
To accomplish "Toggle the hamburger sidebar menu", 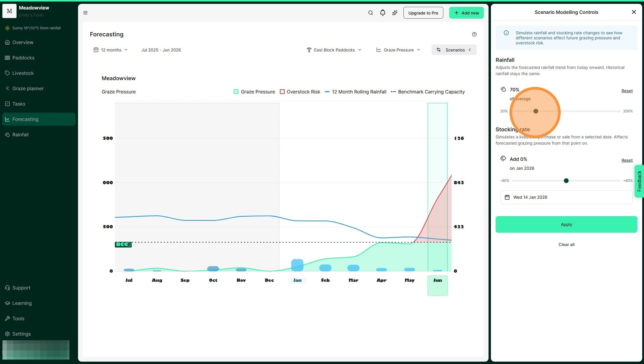I will [85, 13].
